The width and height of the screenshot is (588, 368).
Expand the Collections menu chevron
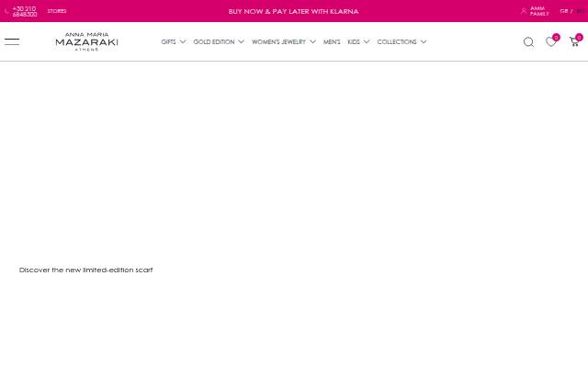tap(424, 41)
